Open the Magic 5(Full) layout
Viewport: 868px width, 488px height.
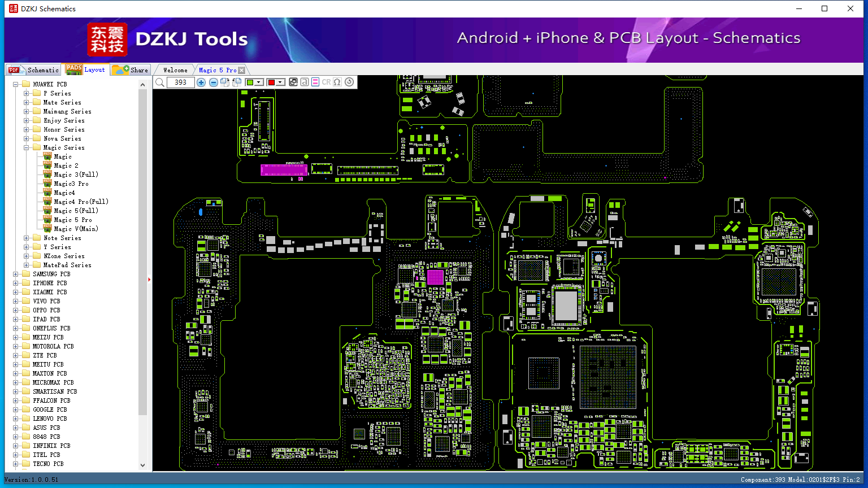point(76,211)
